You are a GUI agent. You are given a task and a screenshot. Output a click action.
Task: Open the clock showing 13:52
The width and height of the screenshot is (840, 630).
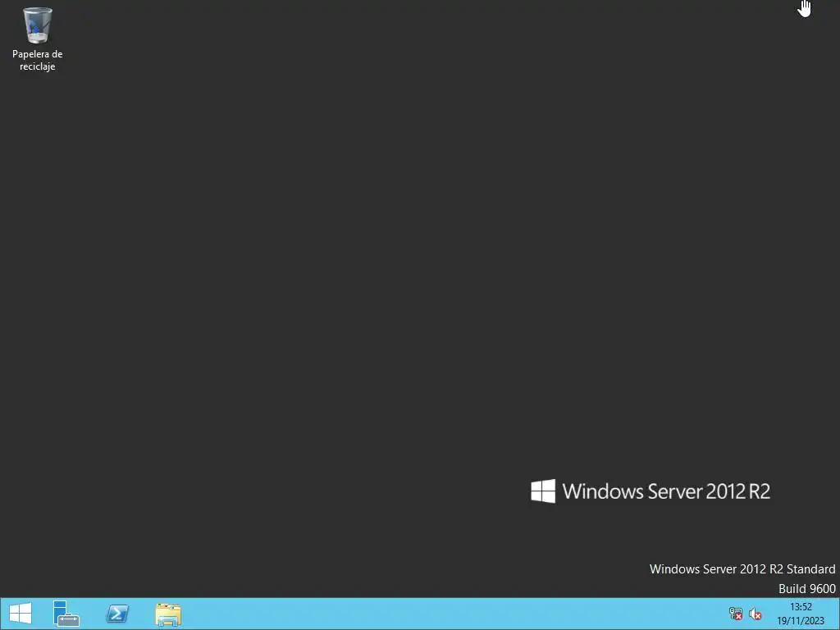tap(801, 607)
